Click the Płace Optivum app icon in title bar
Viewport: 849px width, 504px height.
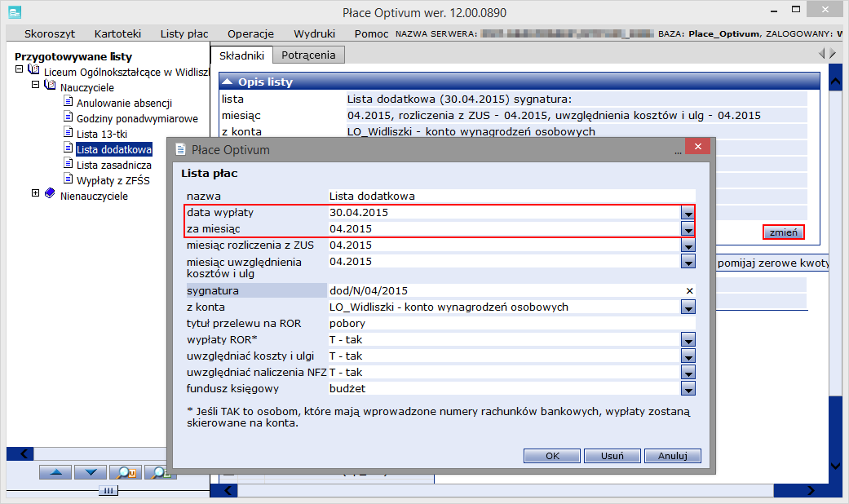click(15, 12)
